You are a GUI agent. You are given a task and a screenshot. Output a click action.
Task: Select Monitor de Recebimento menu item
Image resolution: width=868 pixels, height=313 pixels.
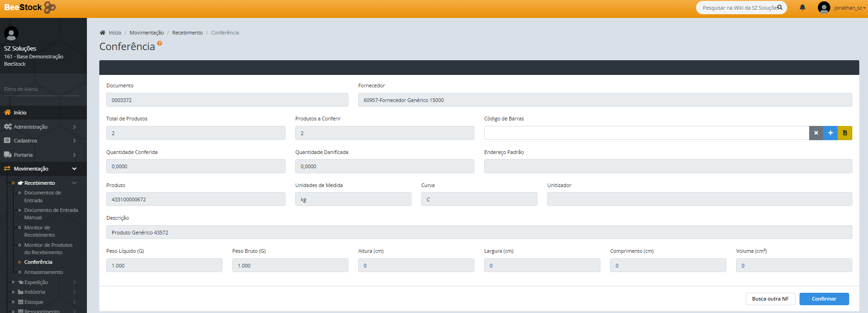(x=40, y=231)
